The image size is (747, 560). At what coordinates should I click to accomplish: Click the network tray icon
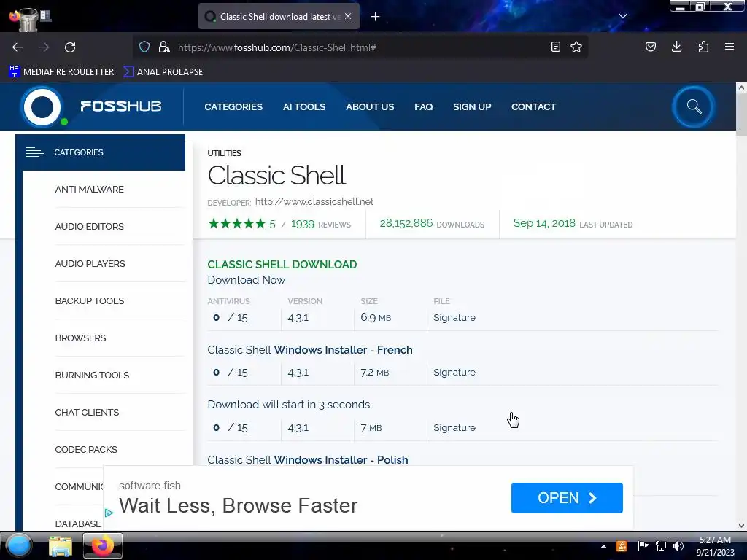point(661,546)
